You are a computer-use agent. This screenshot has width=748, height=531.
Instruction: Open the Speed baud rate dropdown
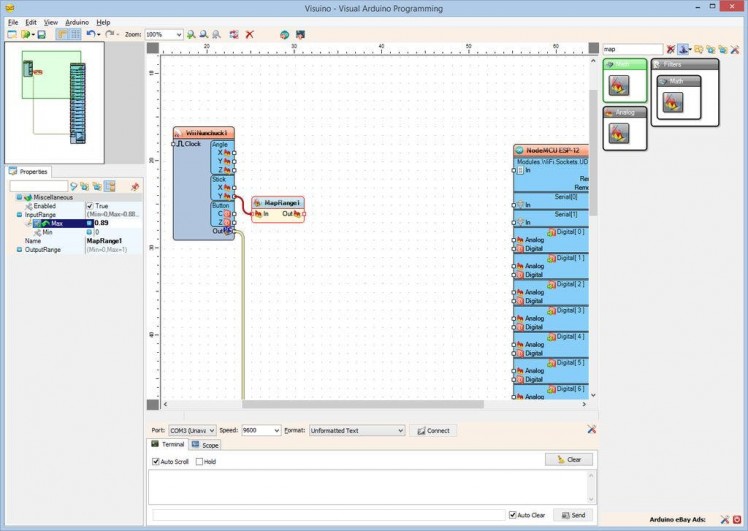pos(275,430)
